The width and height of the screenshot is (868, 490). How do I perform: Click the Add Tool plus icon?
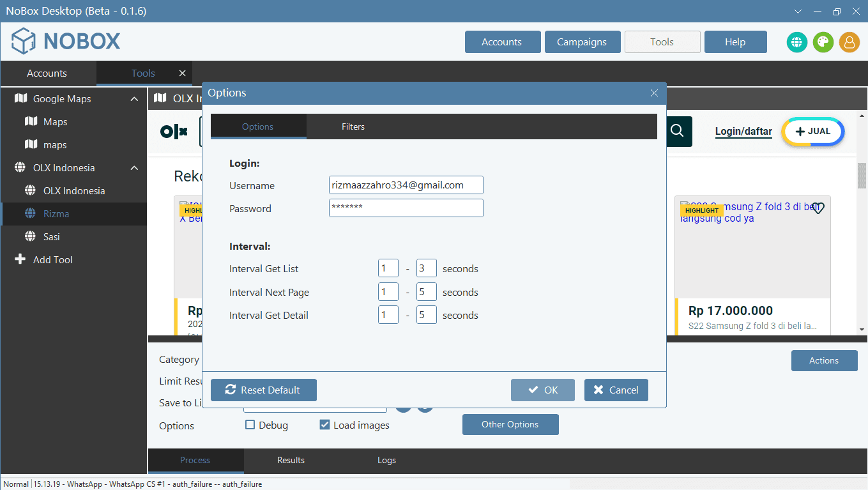(x=20, y=259)
